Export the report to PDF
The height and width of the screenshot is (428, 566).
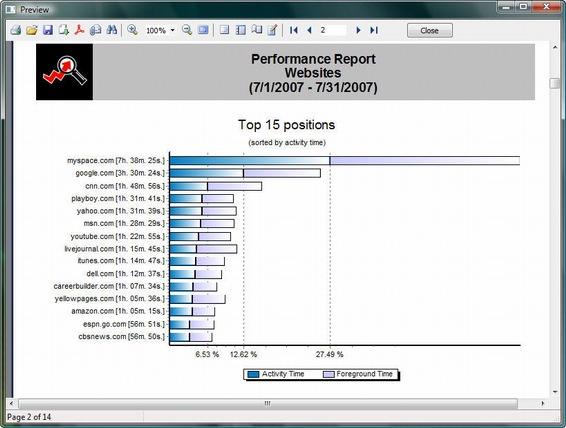tap(79, 30)
